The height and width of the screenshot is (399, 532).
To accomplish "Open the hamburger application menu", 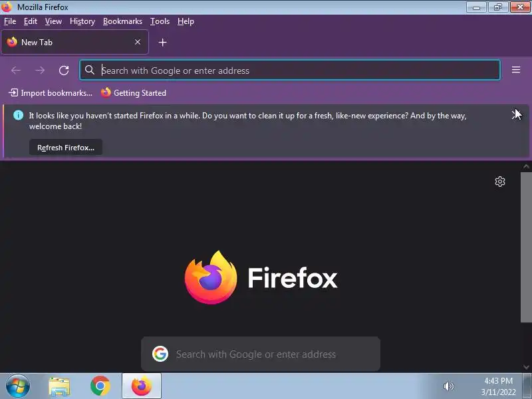I will coord(516,70).
